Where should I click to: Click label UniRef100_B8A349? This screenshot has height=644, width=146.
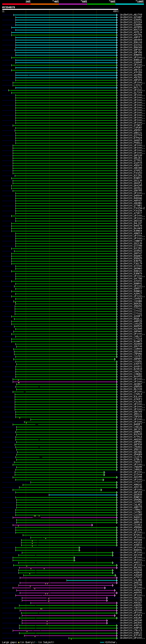131,47
